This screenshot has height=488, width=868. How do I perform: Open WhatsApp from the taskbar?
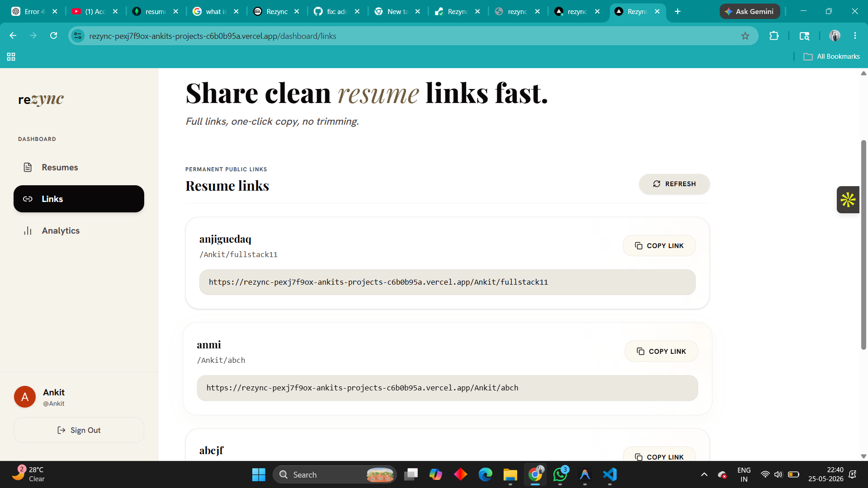click(560, 474)
